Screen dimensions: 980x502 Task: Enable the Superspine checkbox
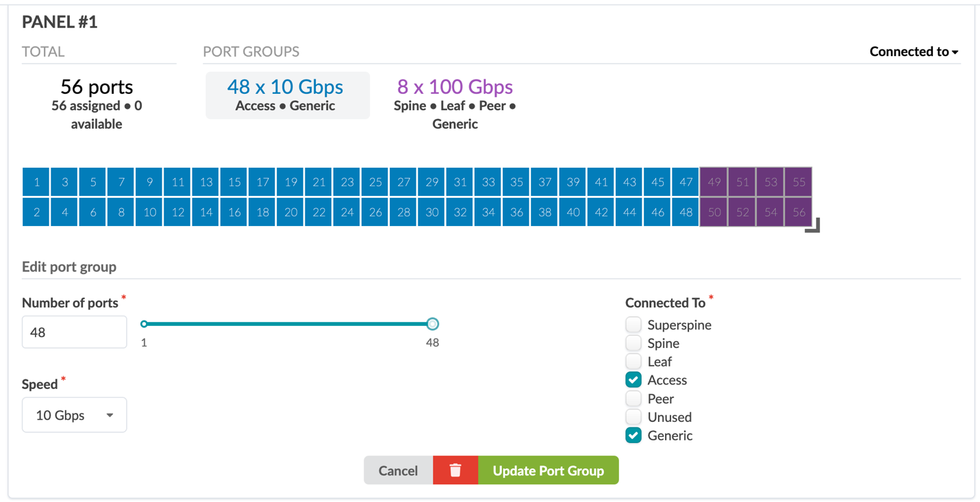pyautogui.click(x=633, y=325)
